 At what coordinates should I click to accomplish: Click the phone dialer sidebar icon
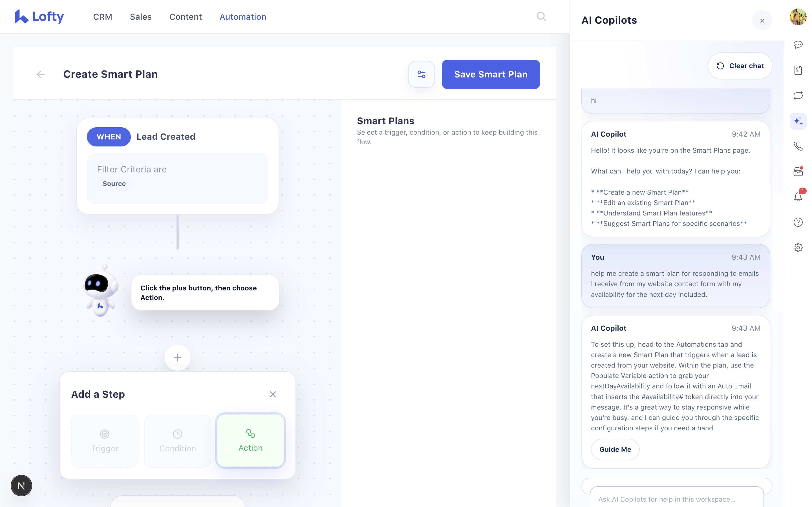coord(798,146)
